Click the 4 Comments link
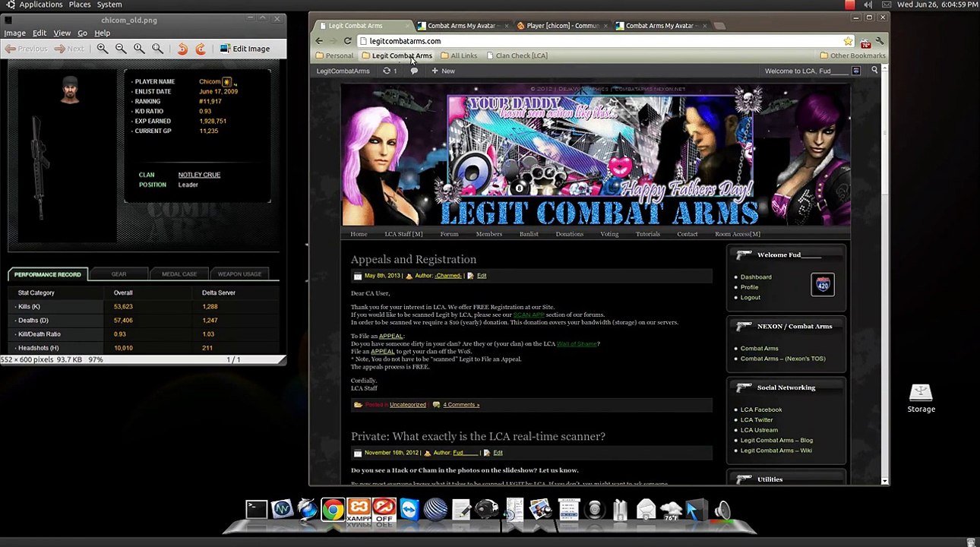The height and width of the screenshot is (547, 980). coord(461,405)
